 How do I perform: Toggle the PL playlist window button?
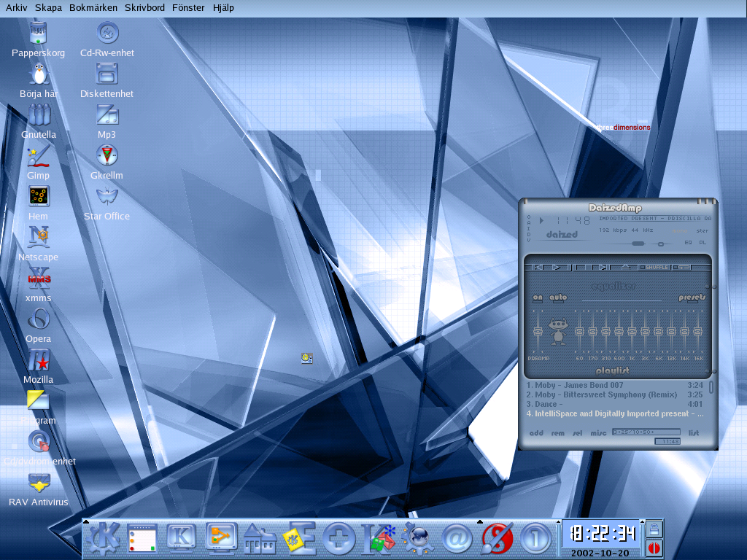tap(703, 242)
